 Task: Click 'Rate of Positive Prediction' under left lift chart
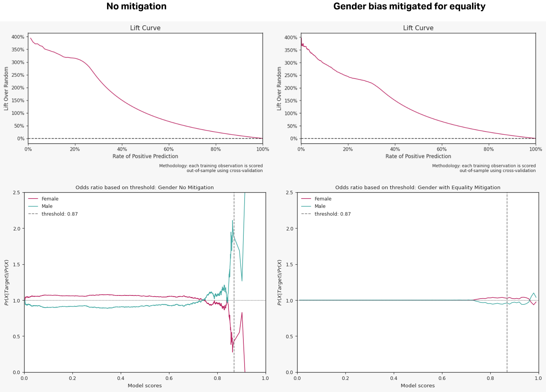click(145, 156)
